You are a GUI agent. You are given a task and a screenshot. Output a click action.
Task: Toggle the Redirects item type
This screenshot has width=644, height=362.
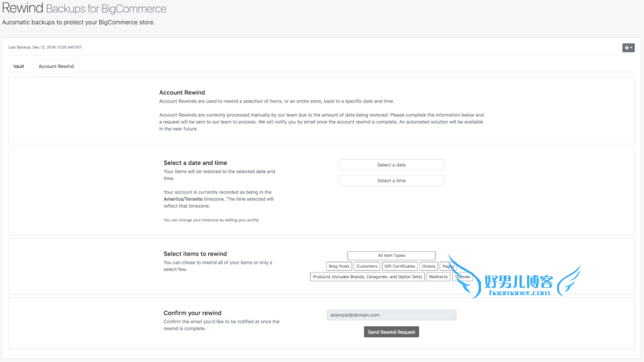438,277
